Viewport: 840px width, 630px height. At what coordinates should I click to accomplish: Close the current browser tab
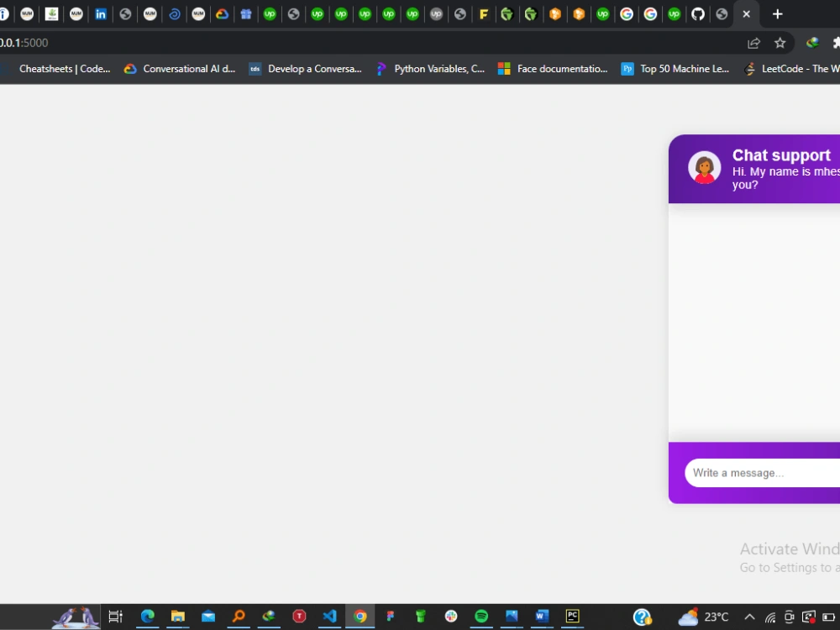[746, 14]
